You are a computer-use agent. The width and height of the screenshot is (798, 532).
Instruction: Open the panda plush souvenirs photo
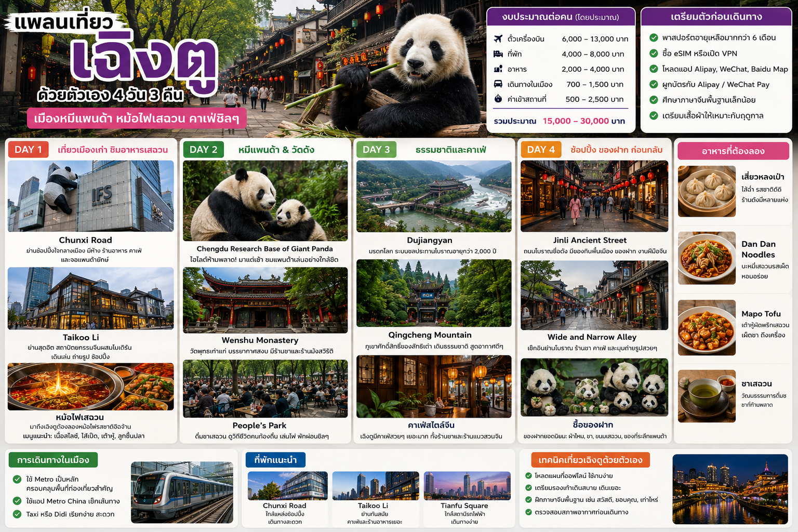click(594, 387)
